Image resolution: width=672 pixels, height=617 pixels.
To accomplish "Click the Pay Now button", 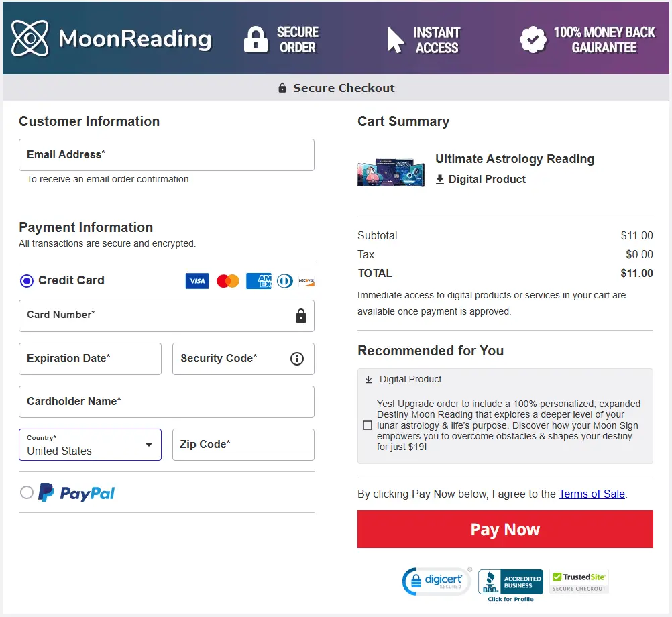I will (505, 529).
